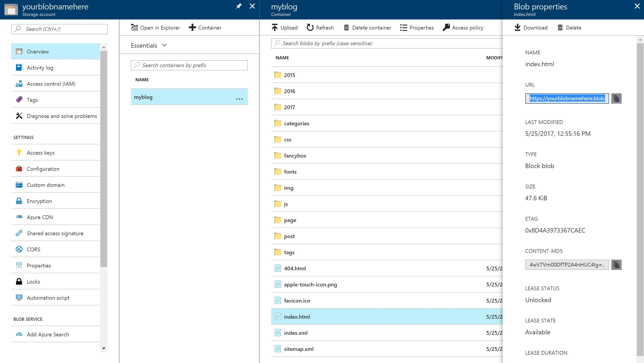644x363 pixels.
Task: Copy the Content-MD5 value
Action: pos(616,265)
